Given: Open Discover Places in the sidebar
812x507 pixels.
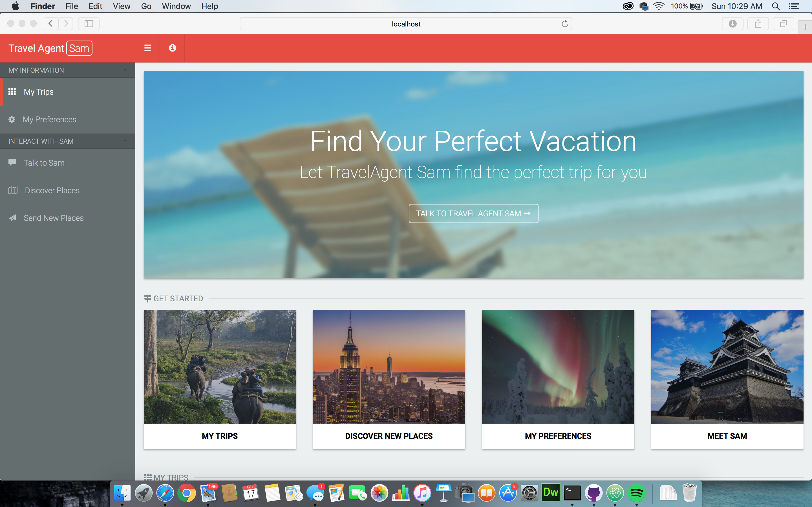Looking at the screenshot, I should pos(52,190).
